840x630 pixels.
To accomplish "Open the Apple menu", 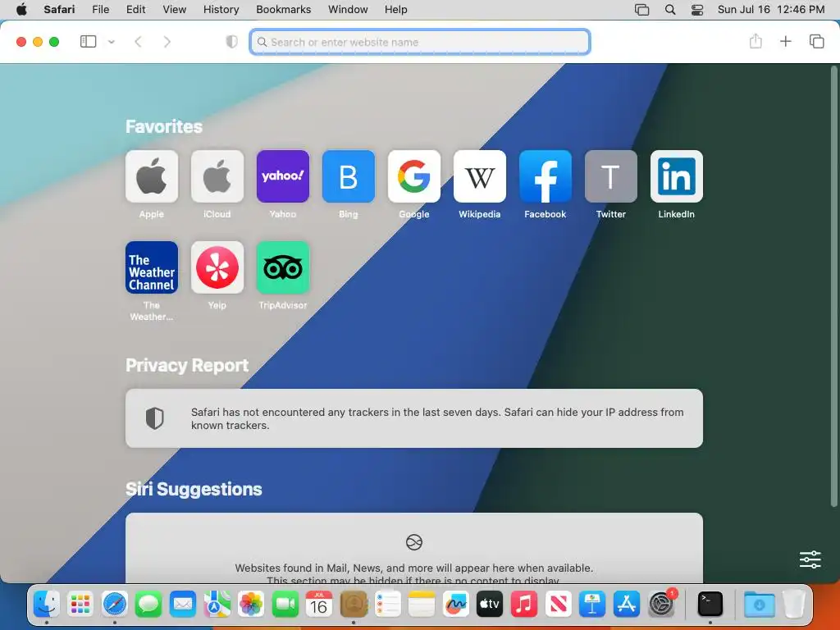I will pyautogui.click(x=21, y=9).
